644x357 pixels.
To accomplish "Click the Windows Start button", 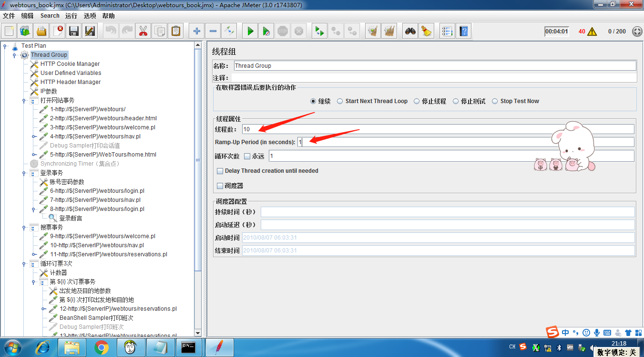I will point(12,347).
